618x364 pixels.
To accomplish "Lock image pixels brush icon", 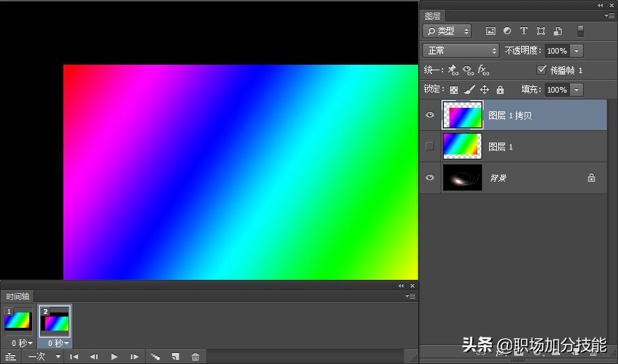I will pyautogui.click(x=470, y=90).
